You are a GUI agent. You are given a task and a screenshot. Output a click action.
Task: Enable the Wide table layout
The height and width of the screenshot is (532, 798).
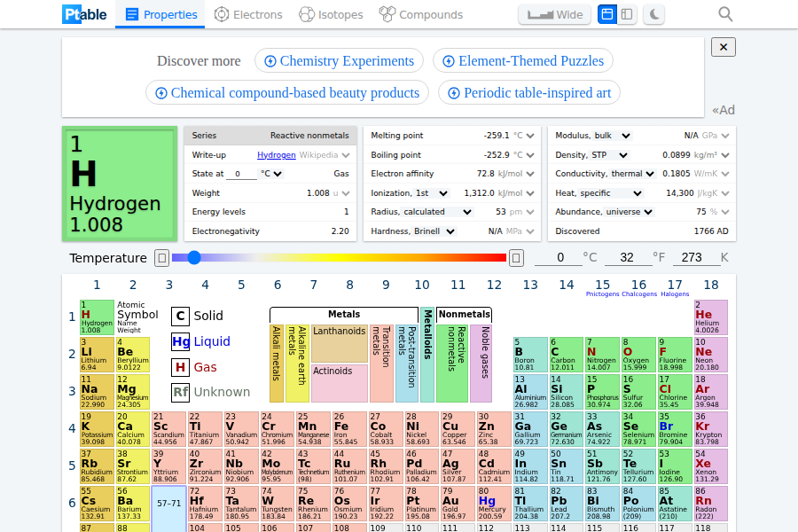[x=555, y=14]
